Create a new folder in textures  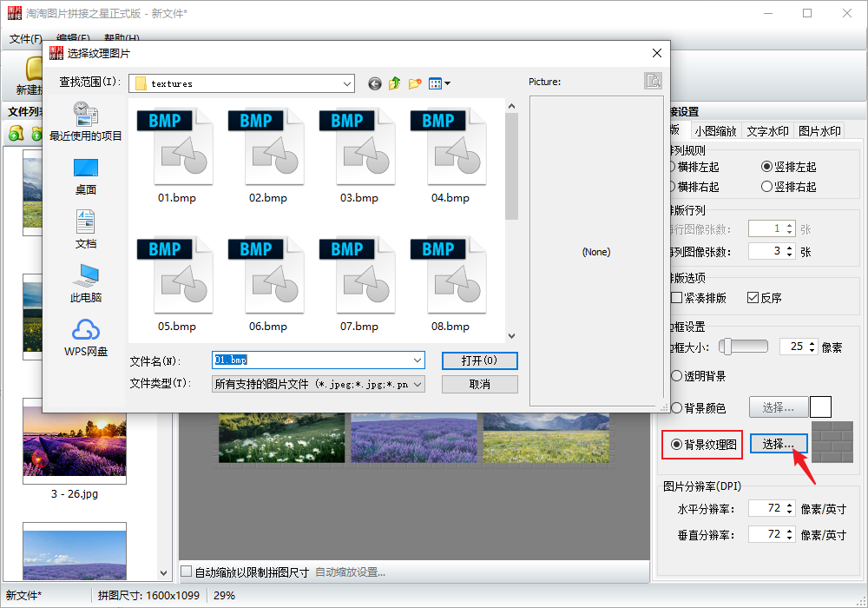(415, 83)
